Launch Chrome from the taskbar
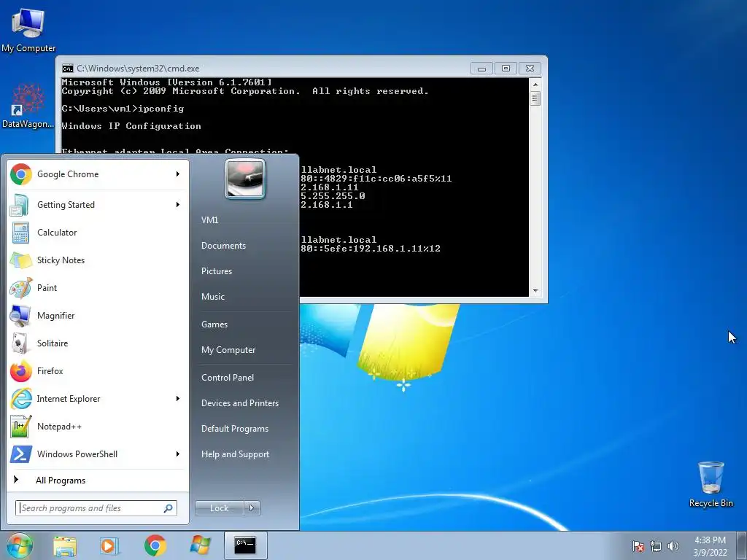Image resolution: width=747 pixels, height=560 pixels. (x=155, y=545)
